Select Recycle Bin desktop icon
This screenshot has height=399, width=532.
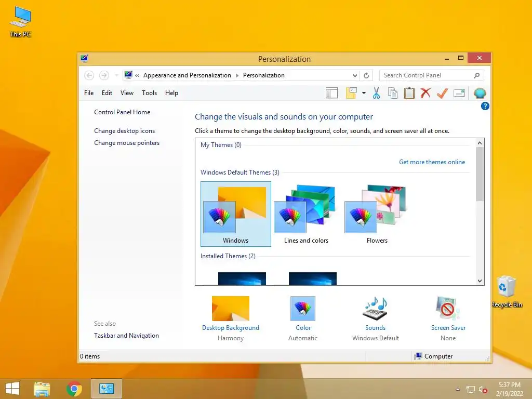point(507,292)
